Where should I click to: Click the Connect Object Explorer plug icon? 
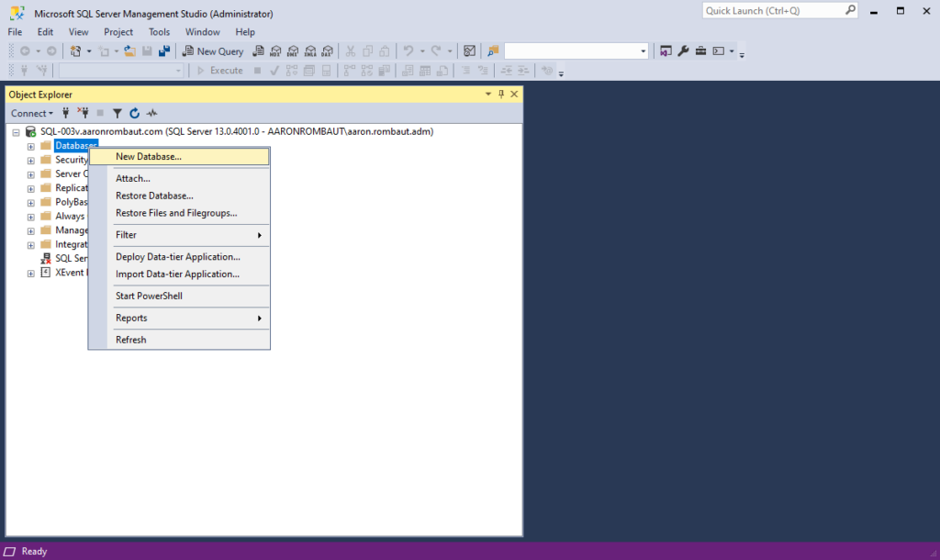66,114
